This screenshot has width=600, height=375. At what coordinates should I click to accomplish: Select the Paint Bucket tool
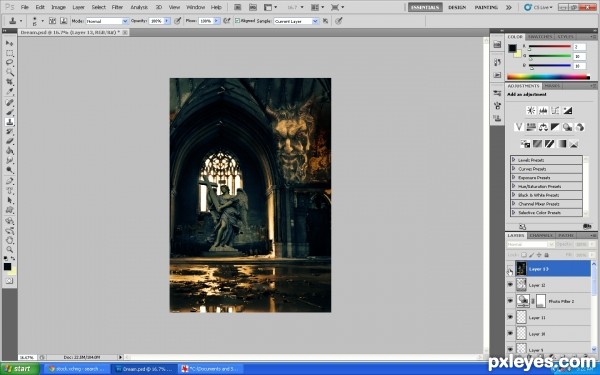(10, 151)
